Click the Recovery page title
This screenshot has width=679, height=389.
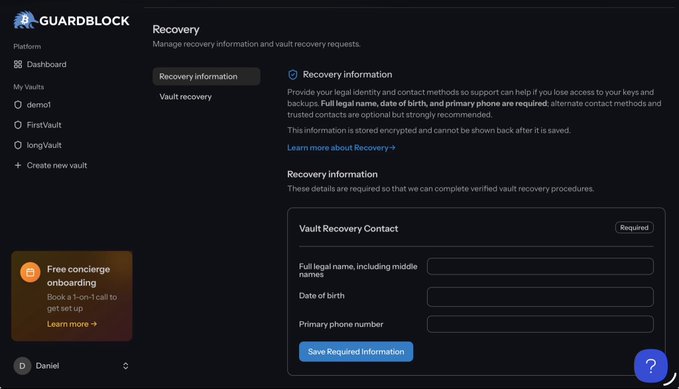[x=176, y=29]
